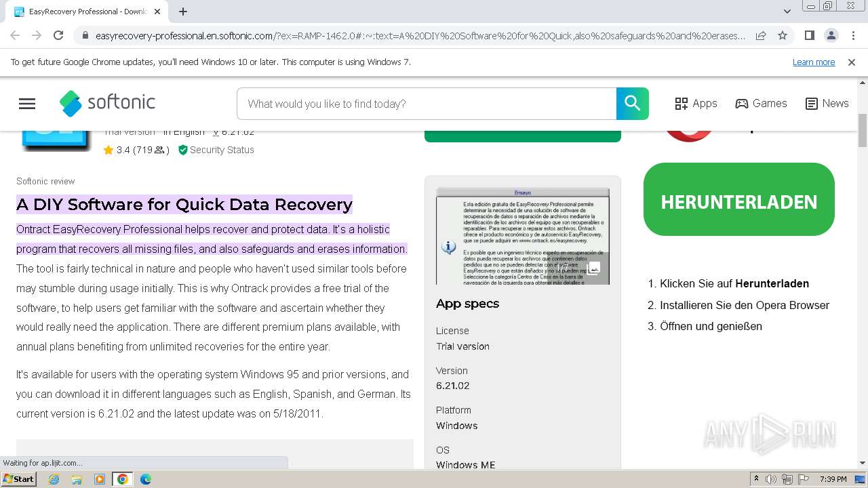This screenshot has height=488, width=868.
Task: Open the Games section
Action: click(x=761, y=104)
